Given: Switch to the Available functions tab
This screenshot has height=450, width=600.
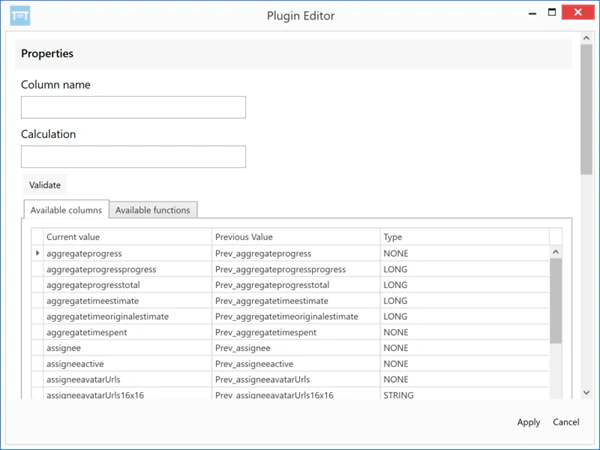Looking at the screenshot, I should click(x=153, y=210).
